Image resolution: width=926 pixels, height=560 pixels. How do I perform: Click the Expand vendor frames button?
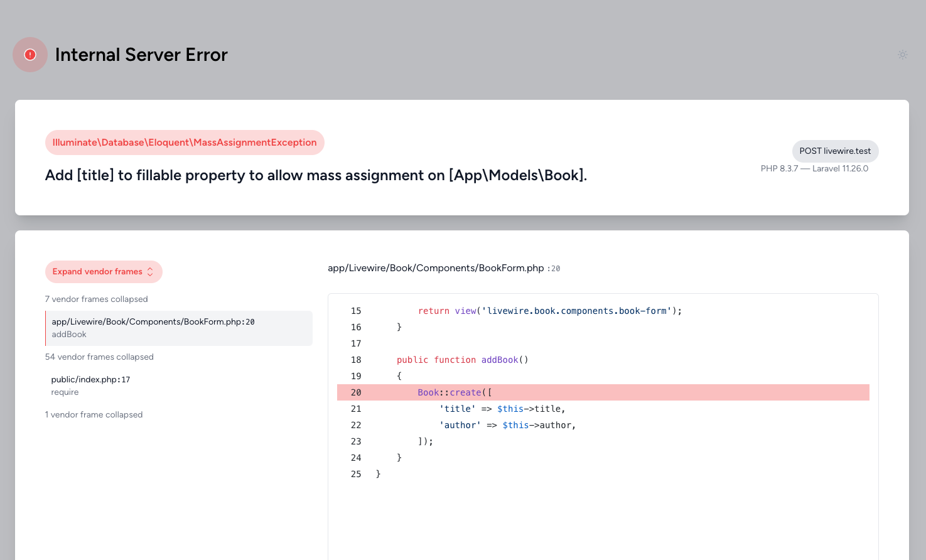(x=104, y=272)
